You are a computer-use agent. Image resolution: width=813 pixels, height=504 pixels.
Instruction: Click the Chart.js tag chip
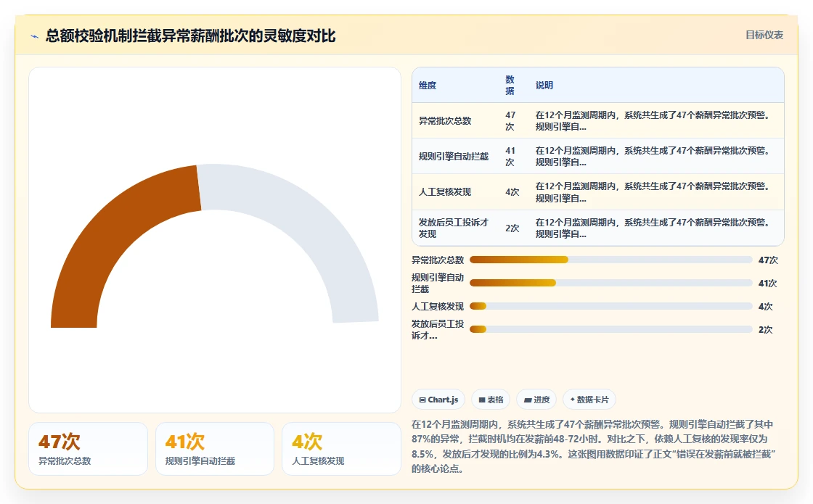438,400
